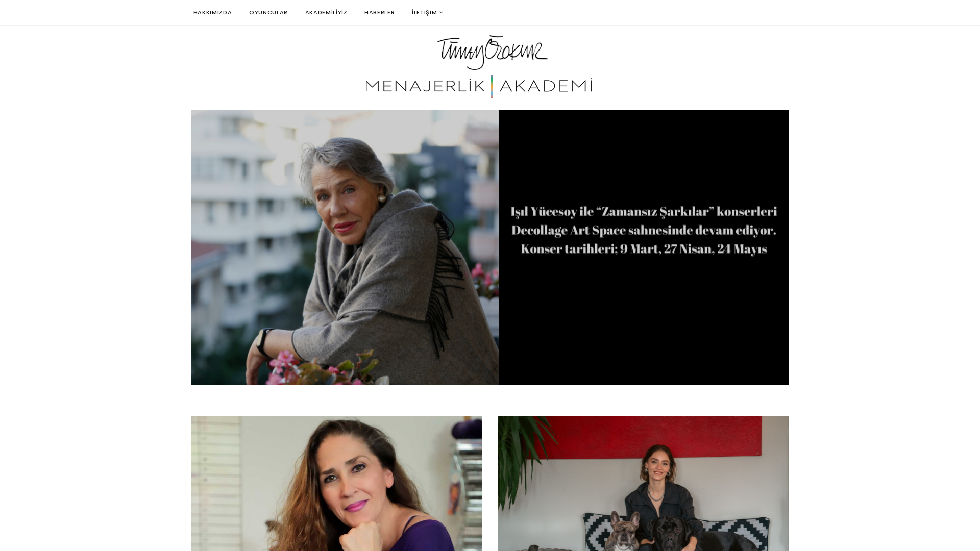Screen dimensions: 980x551
Task: Open AKADEMİLİYİZ in the navigation
Action: [326, 12]
